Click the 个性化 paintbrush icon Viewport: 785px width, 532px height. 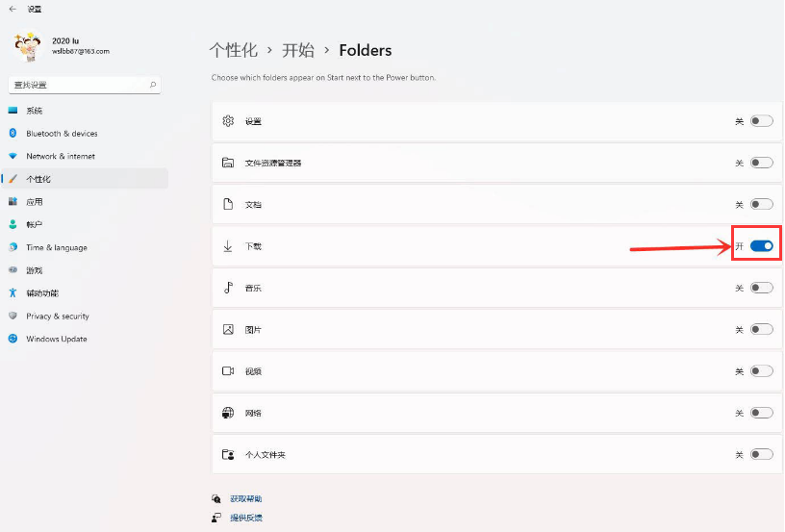[x=13, y=179]
